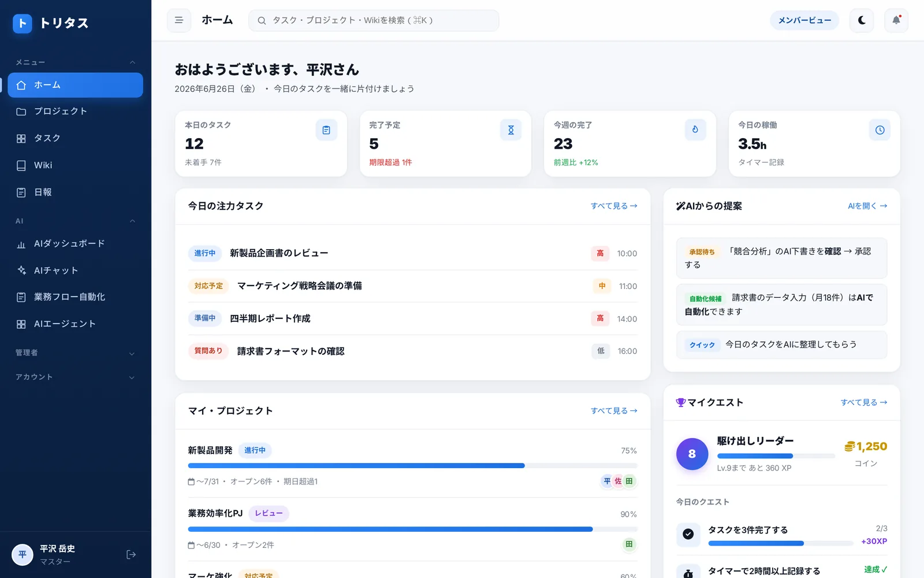Click AIを開く link
924x578 pixels.
867,206
